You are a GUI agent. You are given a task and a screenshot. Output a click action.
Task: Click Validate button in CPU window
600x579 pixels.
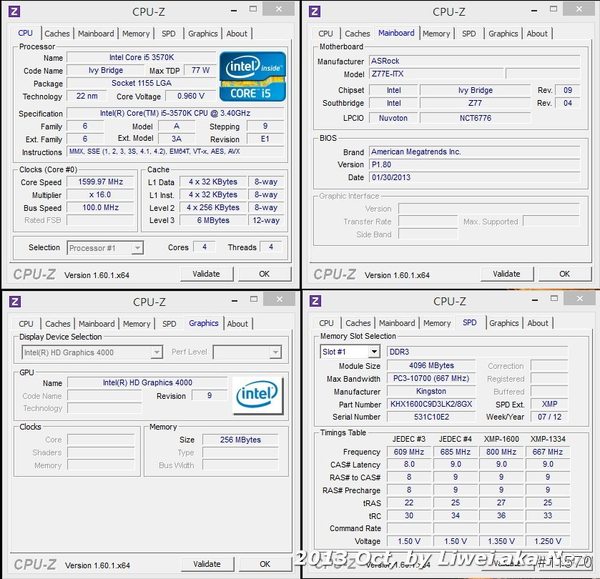point(206,274)
